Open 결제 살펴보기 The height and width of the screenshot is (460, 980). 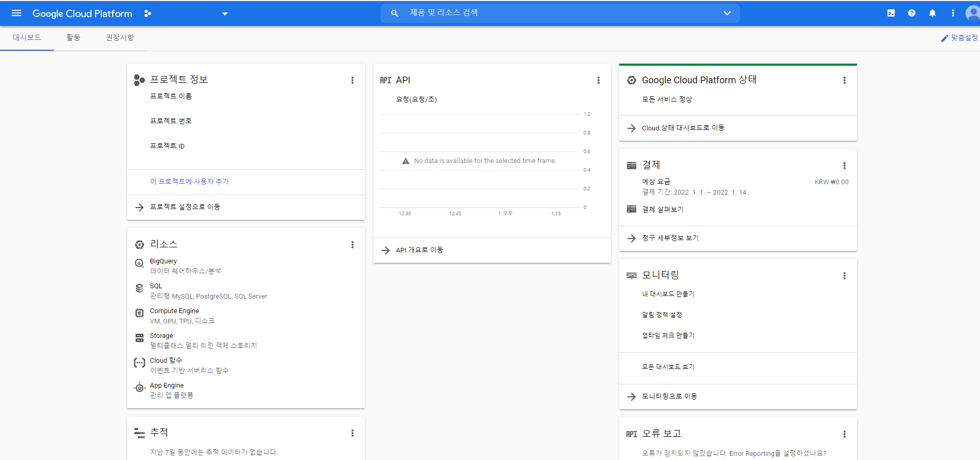(x=663, y=210)
